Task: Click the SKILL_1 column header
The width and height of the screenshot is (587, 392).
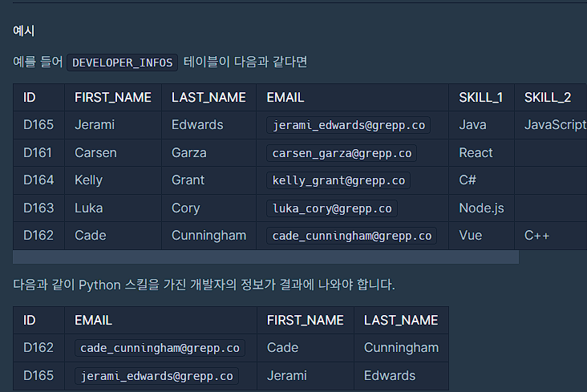Action: point(480,97)
